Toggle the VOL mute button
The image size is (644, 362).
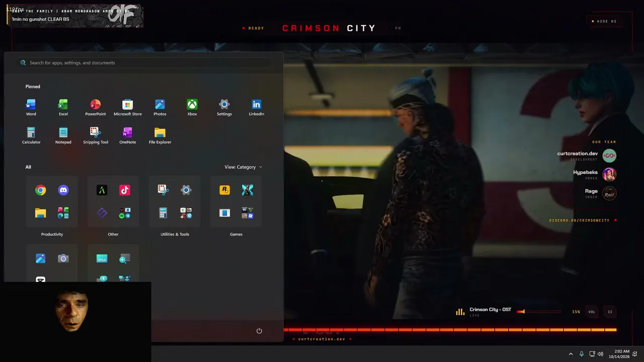pos(592,312)
